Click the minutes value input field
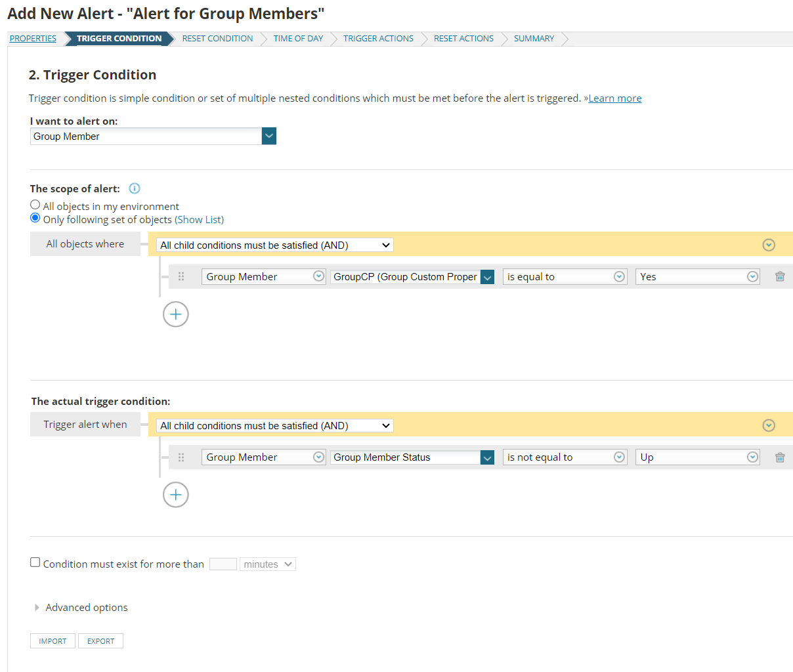 (223, 564)
